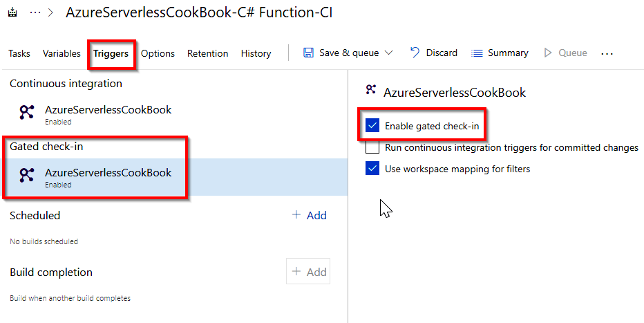The image size is (644, 323).
Task: Open the Triggers tab
Action: tap(111, 53)
